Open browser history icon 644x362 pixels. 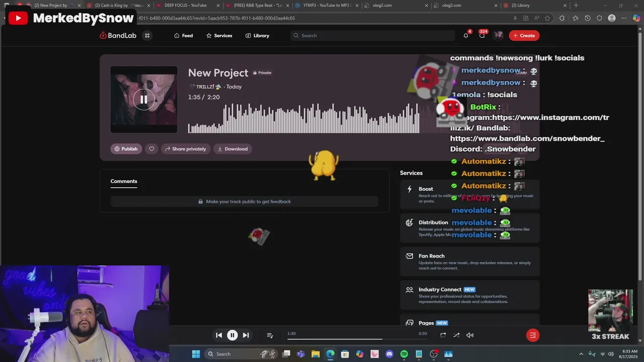coord(587,18)
